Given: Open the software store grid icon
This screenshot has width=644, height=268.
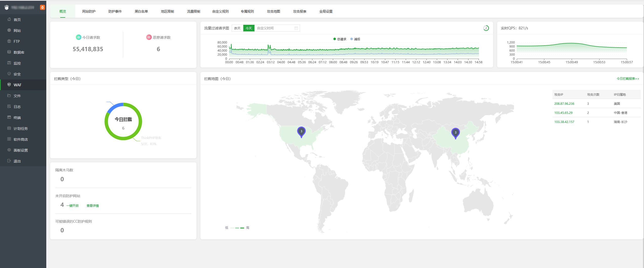Looking at the screenshot, I should point(9,139).
